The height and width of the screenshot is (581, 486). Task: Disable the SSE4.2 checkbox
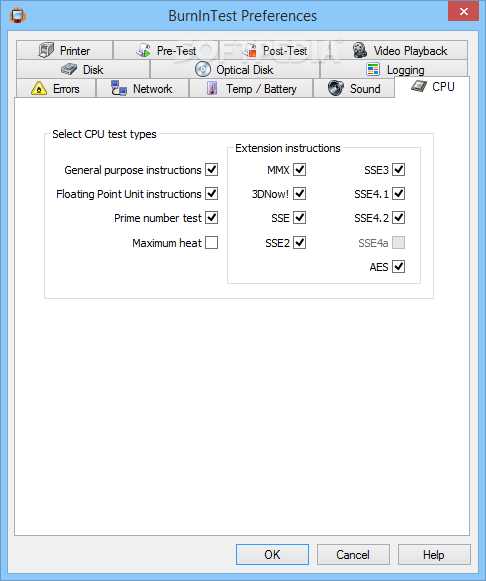(399, 218)
